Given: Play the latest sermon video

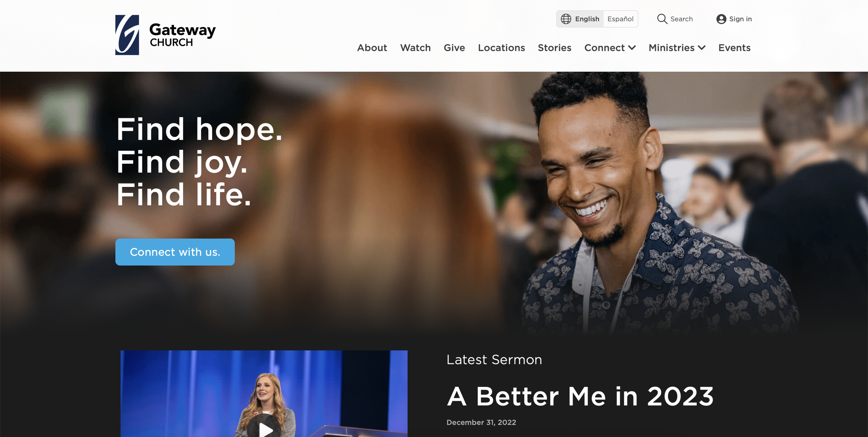Looking at the screenshot, I should click(x=266, y=429).
